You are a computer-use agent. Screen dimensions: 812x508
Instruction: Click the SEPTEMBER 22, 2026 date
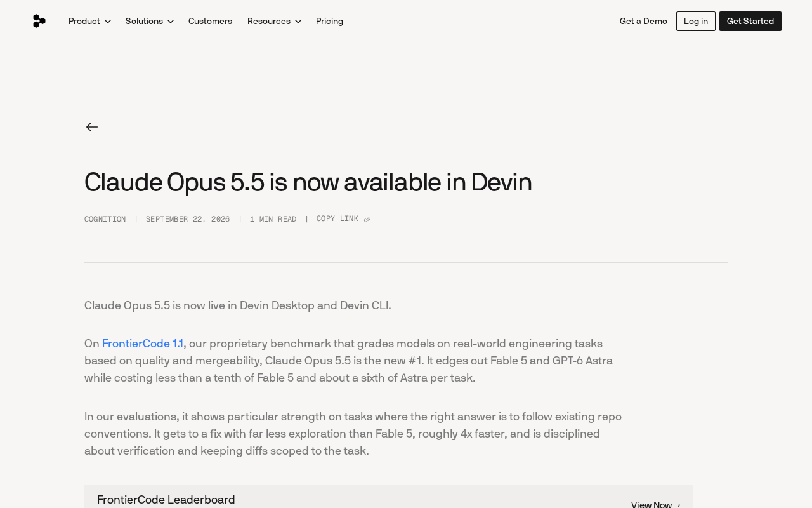[188, 219]
